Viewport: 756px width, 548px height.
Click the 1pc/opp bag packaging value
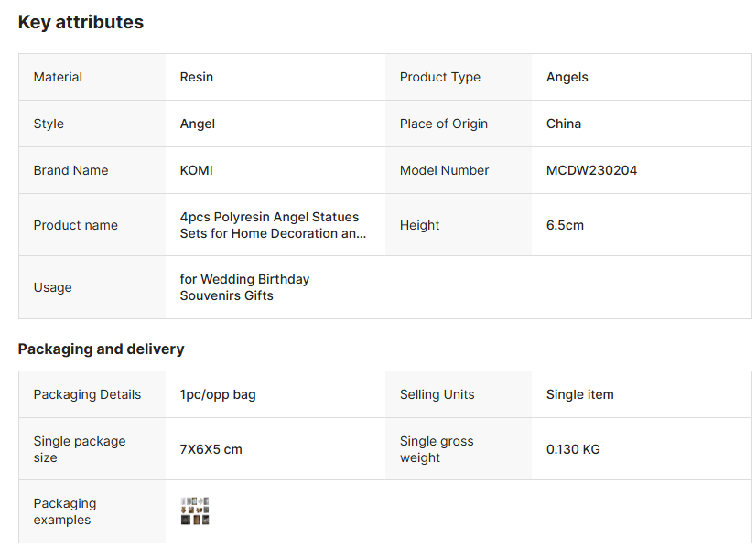tap(218, 394)
